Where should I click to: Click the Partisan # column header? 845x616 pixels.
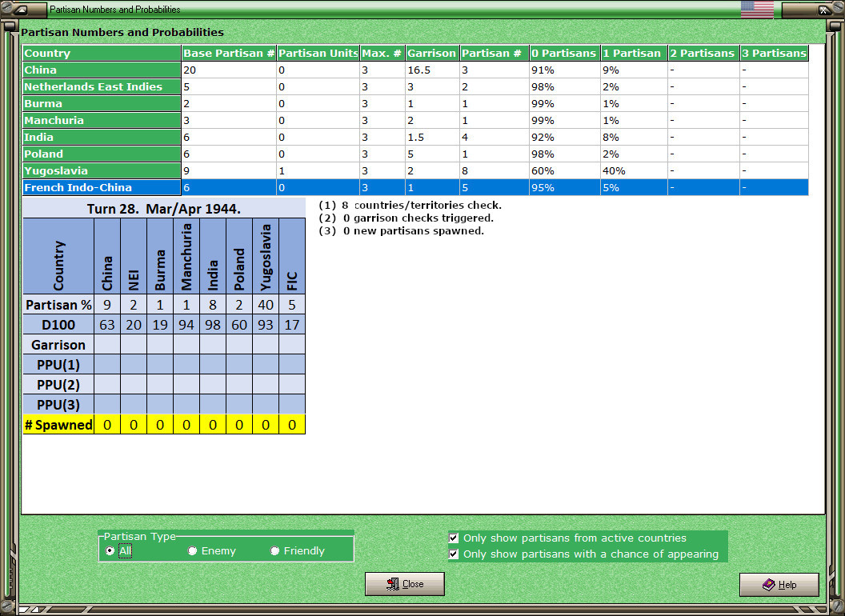[495, 53]
